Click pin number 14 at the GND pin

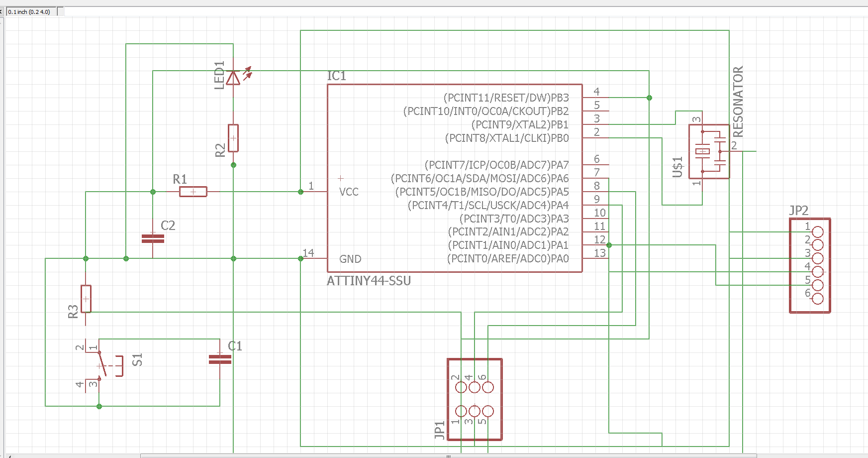coord(308,253)
